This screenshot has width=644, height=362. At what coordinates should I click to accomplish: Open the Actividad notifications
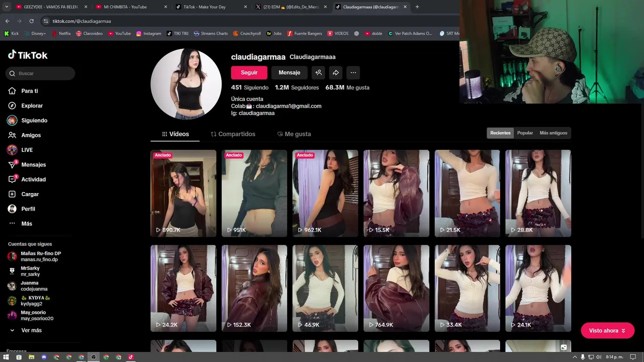[27, 179]
